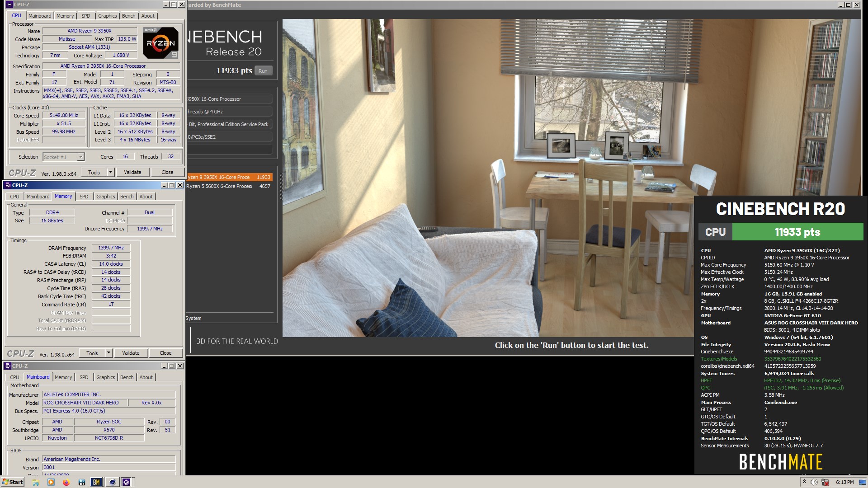Select CPU tab in Memory CPU-Z window
868x488 pixels.
click(15, 197)
